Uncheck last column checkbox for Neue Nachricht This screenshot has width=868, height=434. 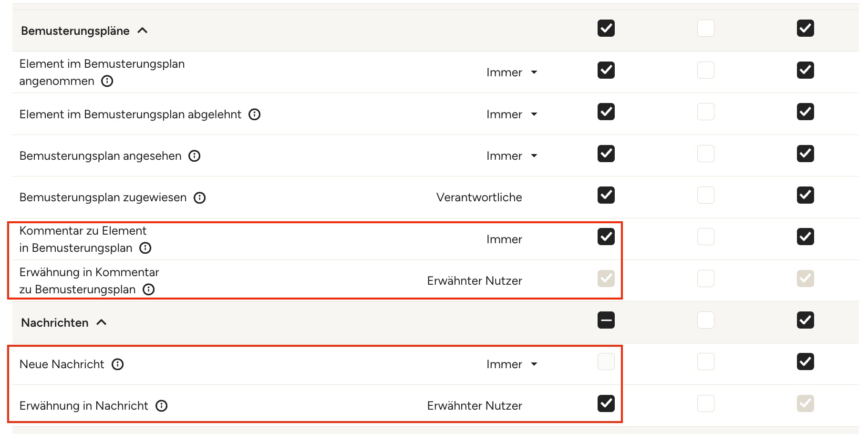[806, 362]
